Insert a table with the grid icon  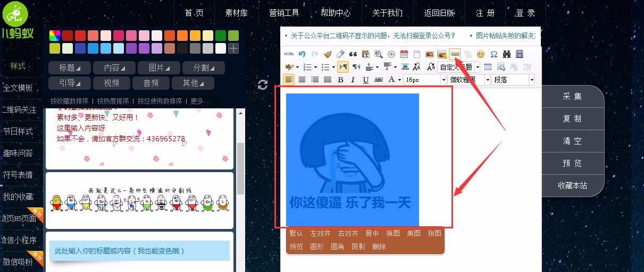[488, 67]
